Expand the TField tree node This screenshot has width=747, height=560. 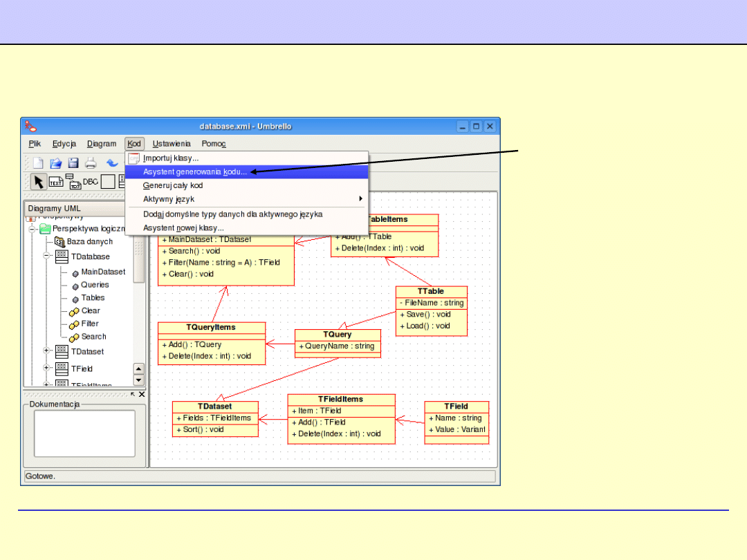click(x=47, y=368)
